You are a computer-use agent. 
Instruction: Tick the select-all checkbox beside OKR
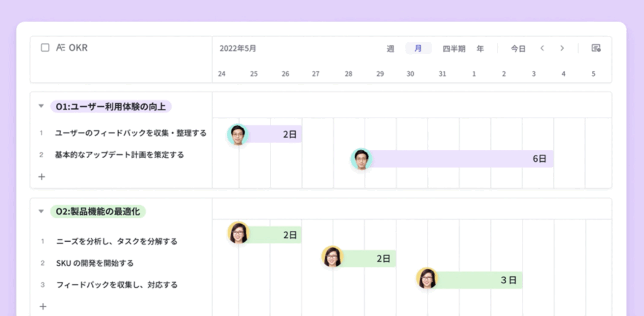[x=45, y=48]
